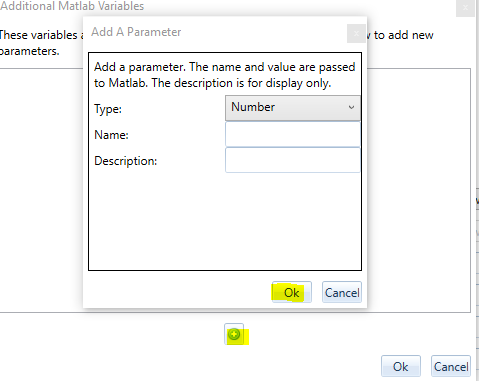479x381 pixels.
Task: Click empty space below the Description field
Action: 225,220
